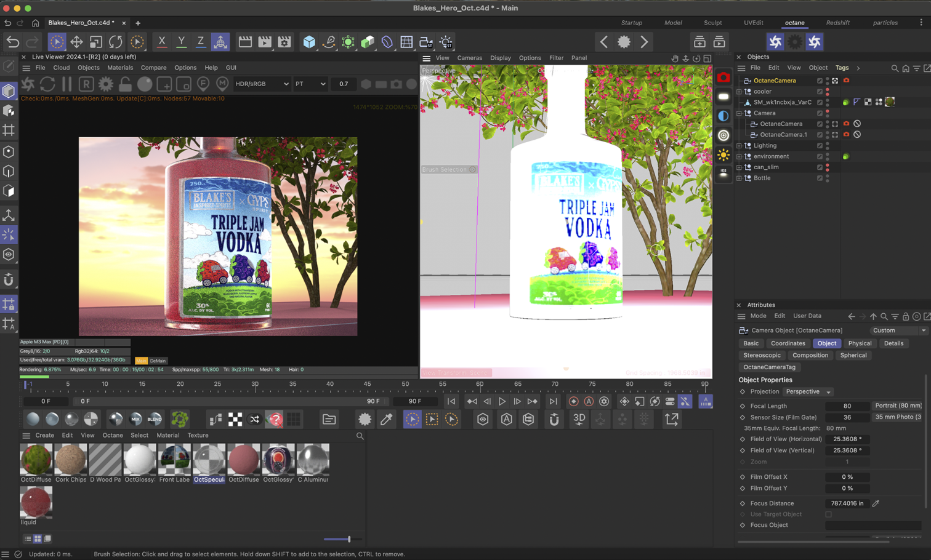
Task: Expand the Bottle object group
Action: tap(740, 178)
